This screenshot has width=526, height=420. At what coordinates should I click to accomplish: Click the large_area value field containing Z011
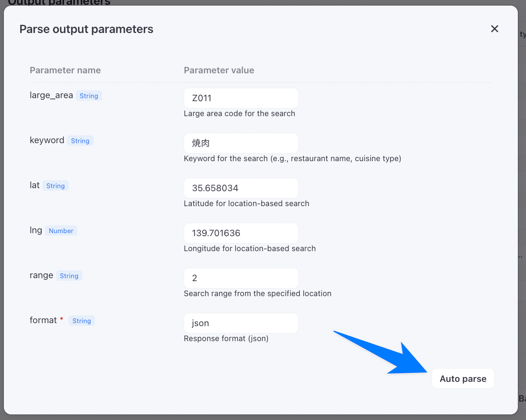coord(241,98)
